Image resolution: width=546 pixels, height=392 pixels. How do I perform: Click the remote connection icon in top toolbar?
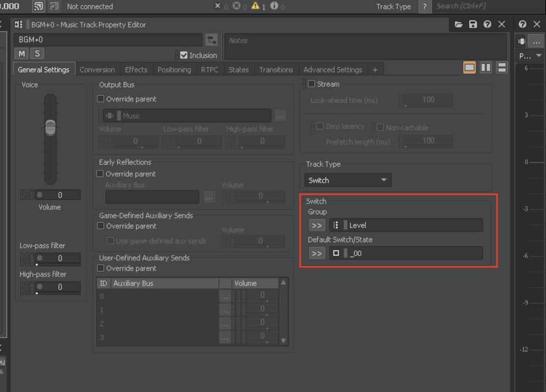pyautogui.click(x=38, y=6)
